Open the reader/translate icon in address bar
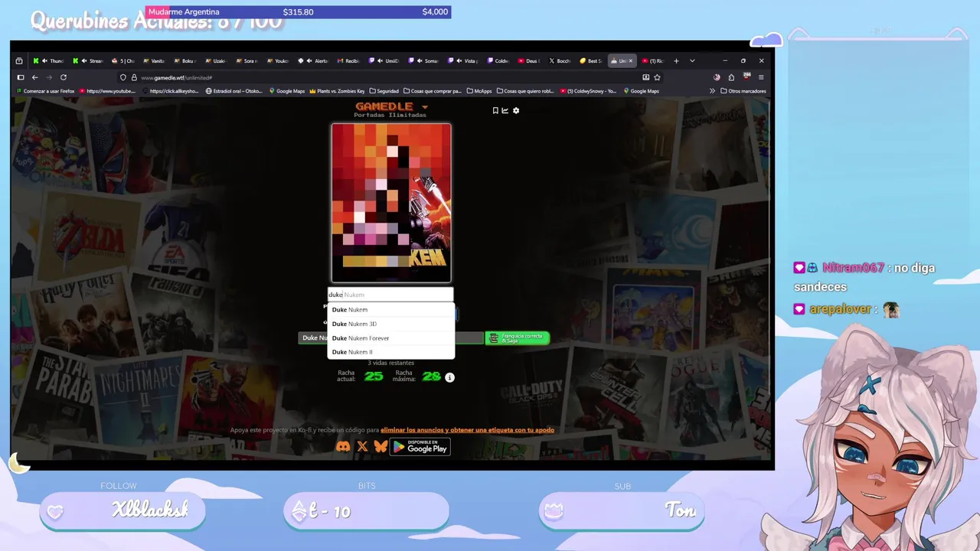This screenshot has height=551, width=980. click(x=645, y=77)
